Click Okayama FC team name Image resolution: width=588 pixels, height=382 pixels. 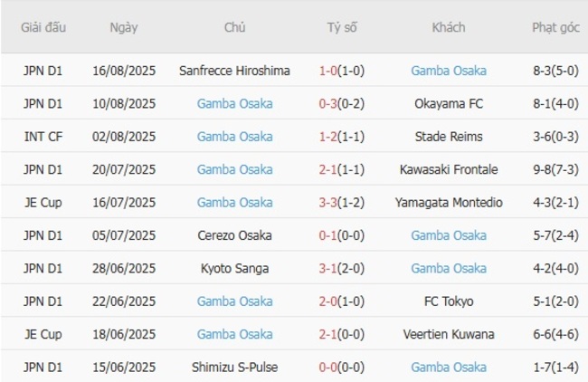tap(448, 103)
